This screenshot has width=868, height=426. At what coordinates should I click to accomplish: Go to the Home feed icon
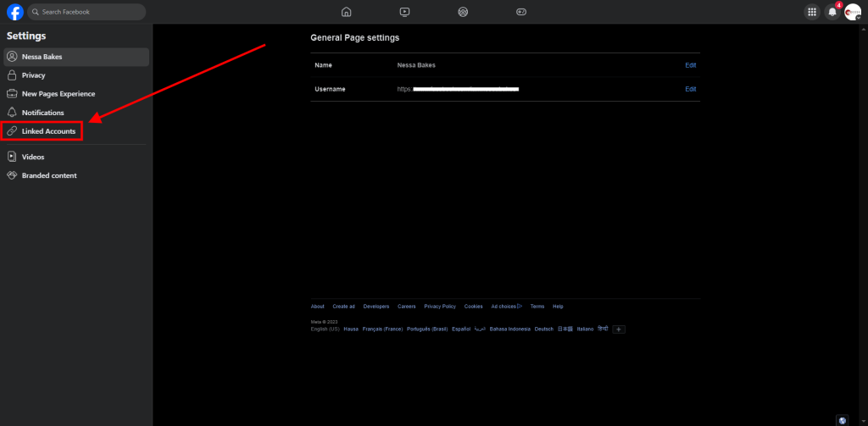pyautogui.click(x=347, y=12)
